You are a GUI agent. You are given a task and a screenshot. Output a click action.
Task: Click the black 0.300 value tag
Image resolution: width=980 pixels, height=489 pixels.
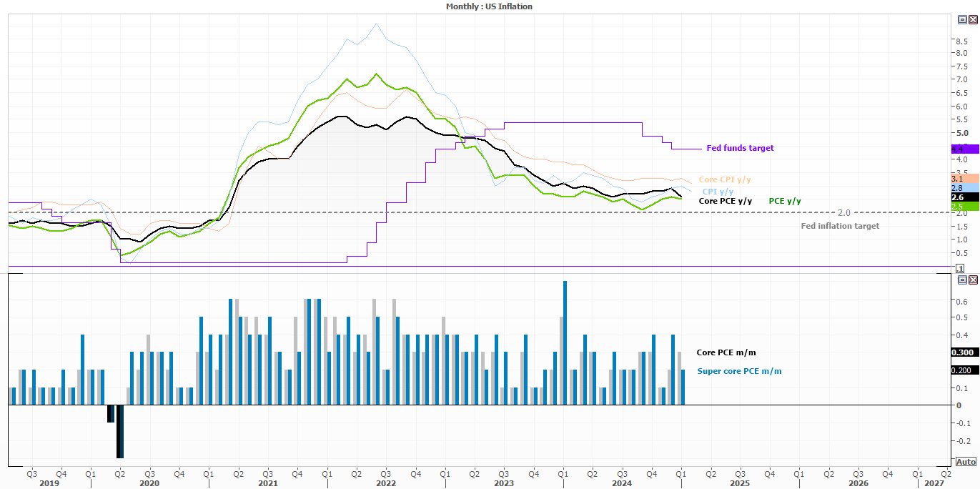[x=964, y=352]
